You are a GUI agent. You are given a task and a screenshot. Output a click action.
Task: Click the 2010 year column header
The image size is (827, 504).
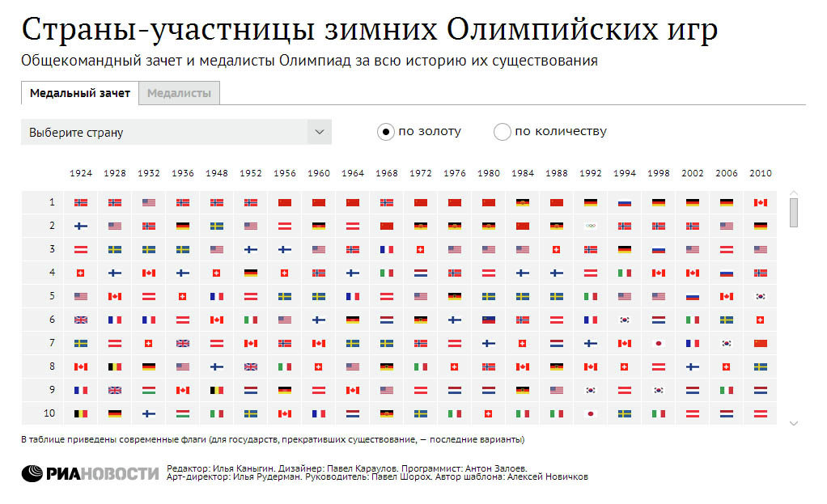pyautogui.click(x=760, y=173)
